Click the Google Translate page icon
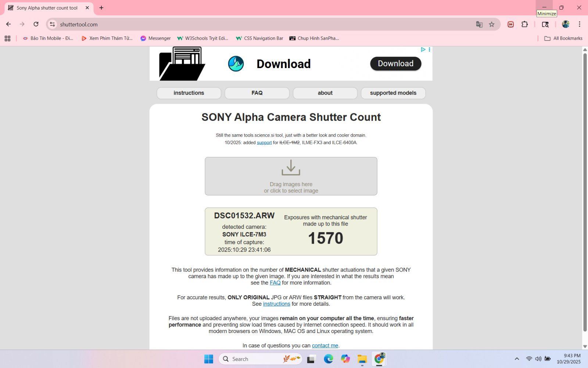Image resolution: width=588 pixels, height=368 pixels. (479, 24)
